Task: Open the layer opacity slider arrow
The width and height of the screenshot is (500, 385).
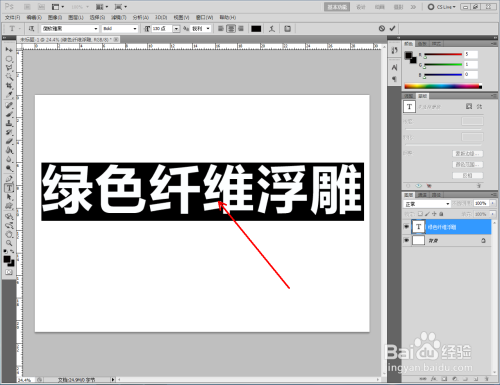Action: (x=492, y=203)
